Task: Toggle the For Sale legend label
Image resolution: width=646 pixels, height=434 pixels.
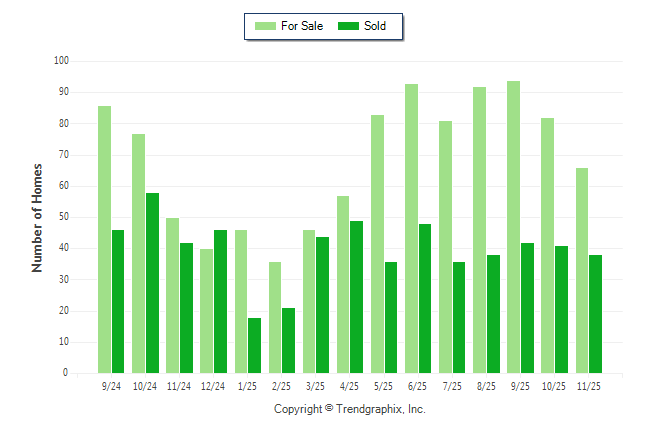Action: tap(302, 26)
